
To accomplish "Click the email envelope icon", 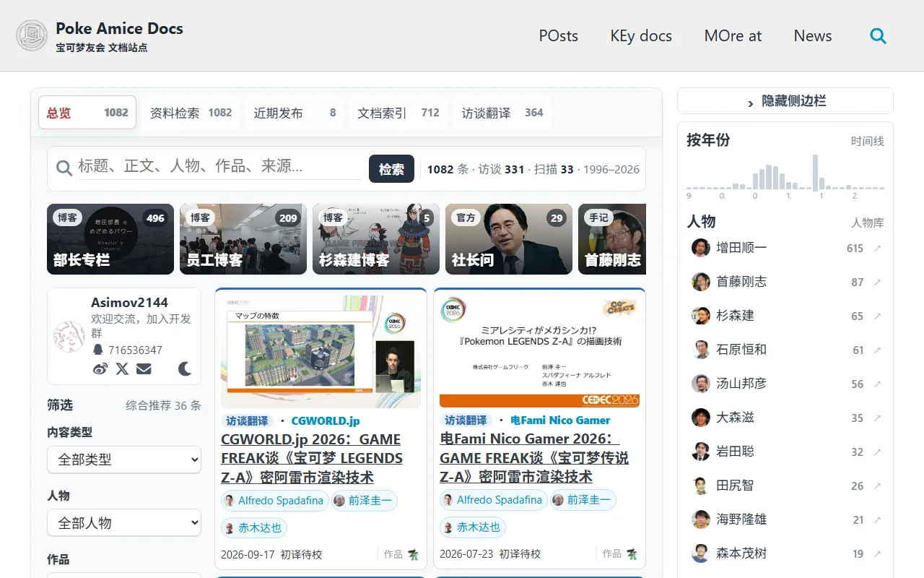I will (x=144, y=368).
